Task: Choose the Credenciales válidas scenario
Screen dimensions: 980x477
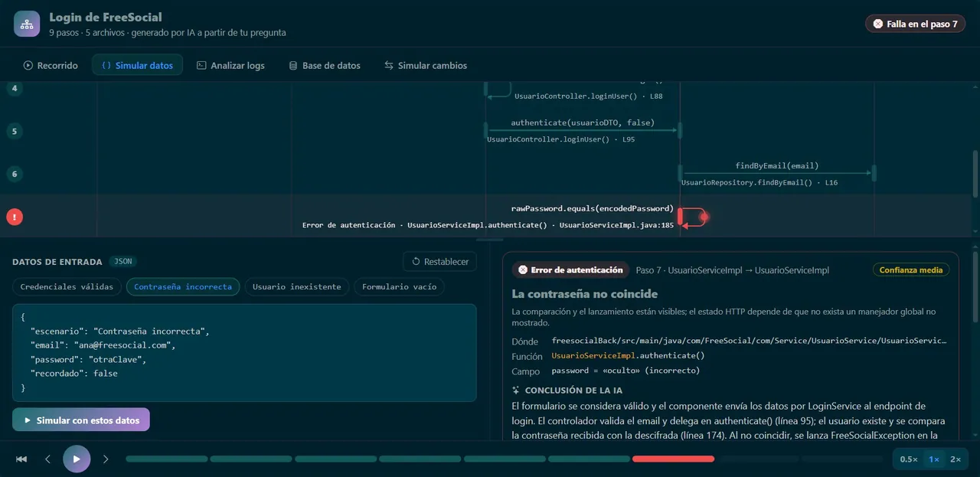Action: click(x=67, y=286)
